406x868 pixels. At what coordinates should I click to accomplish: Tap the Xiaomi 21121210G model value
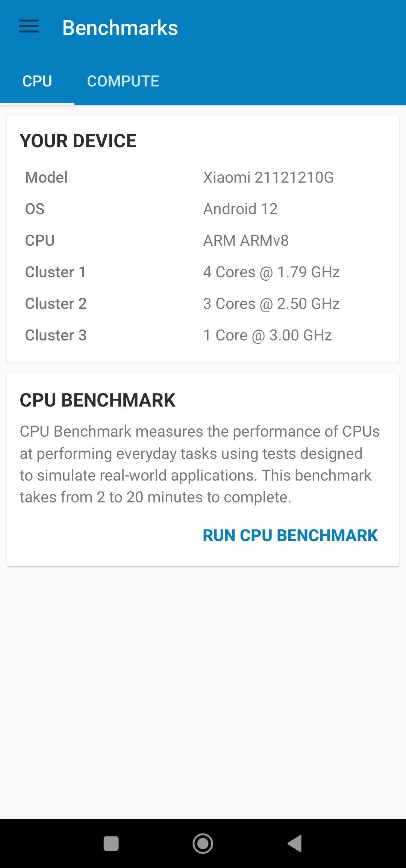[x=268, y=177]
